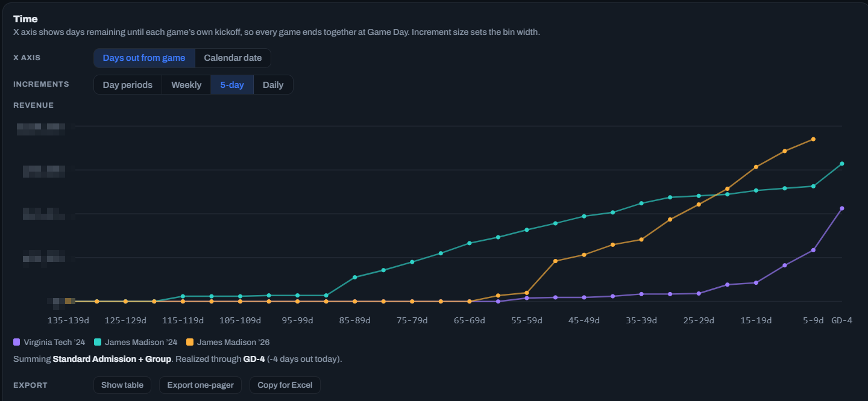Click the James Madison '26 orange legend swatch
868x401 pixels.
coord(190,342)
